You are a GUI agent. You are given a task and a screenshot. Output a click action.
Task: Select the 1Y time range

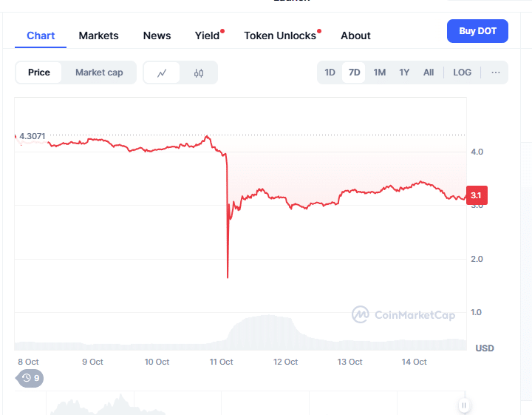(x=404, y=72)
